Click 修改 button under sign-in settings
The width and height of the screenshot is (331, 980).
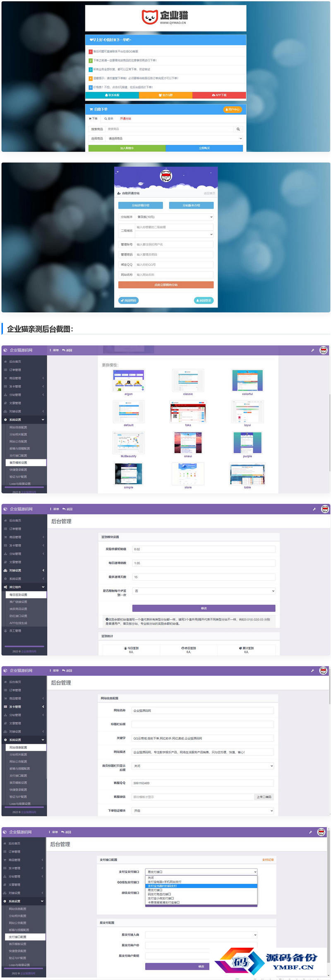pos(204,608)
